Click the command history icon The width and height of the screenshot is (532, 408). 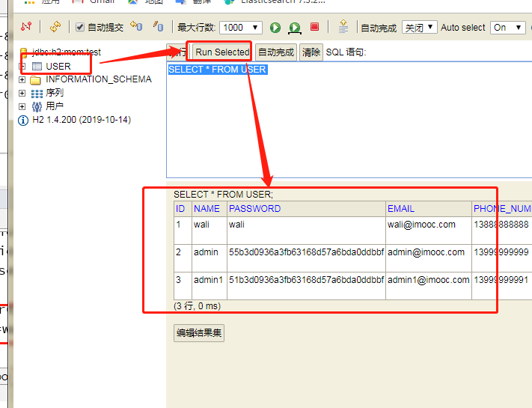(x=343, y=26)
